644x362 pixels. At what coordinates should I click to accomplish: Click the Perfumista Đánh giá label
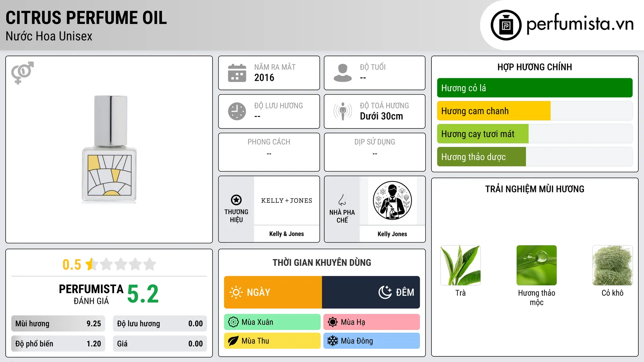[x=91, y=294]
